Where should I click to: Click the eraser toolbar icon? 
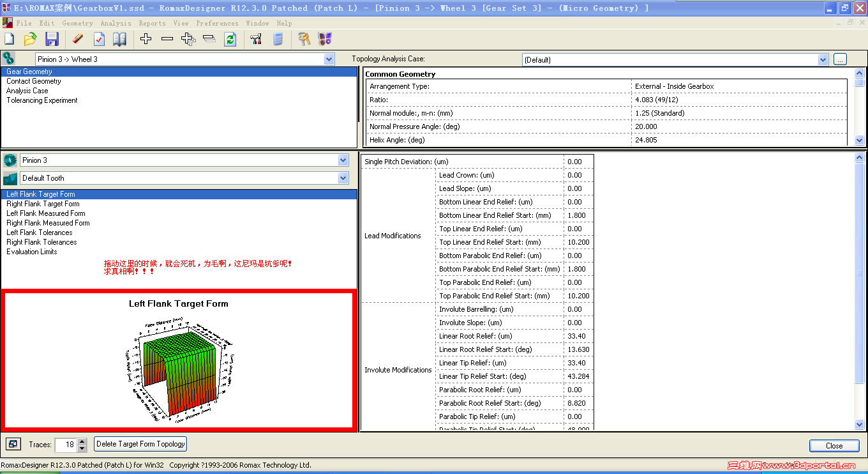(78, 40)
